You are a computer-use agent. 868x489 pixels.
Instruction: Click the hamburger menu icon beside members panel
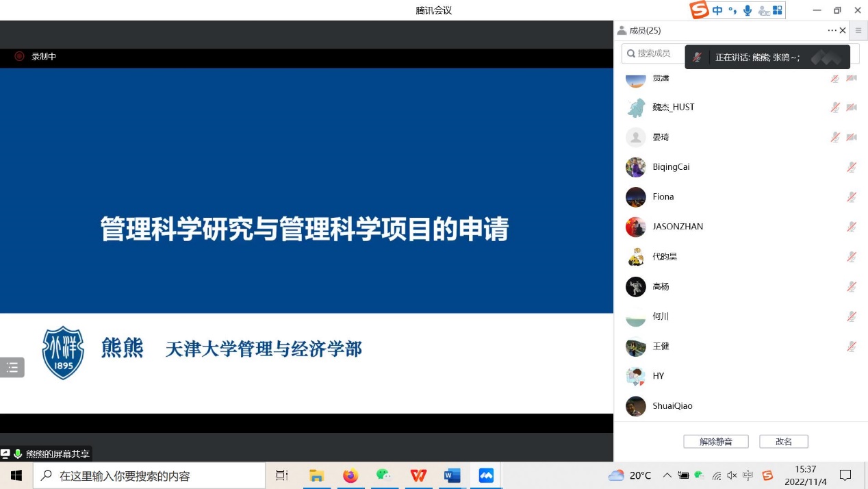pos(858,31)
